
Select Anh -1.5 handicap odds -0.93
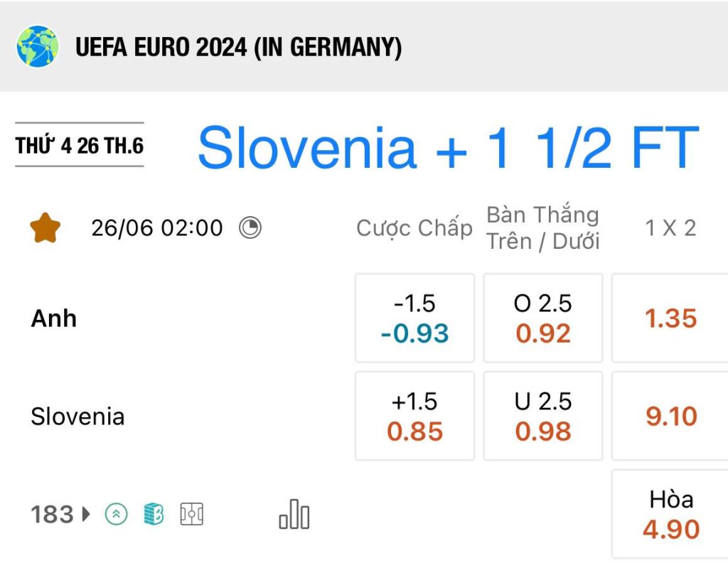pos(414,318)
